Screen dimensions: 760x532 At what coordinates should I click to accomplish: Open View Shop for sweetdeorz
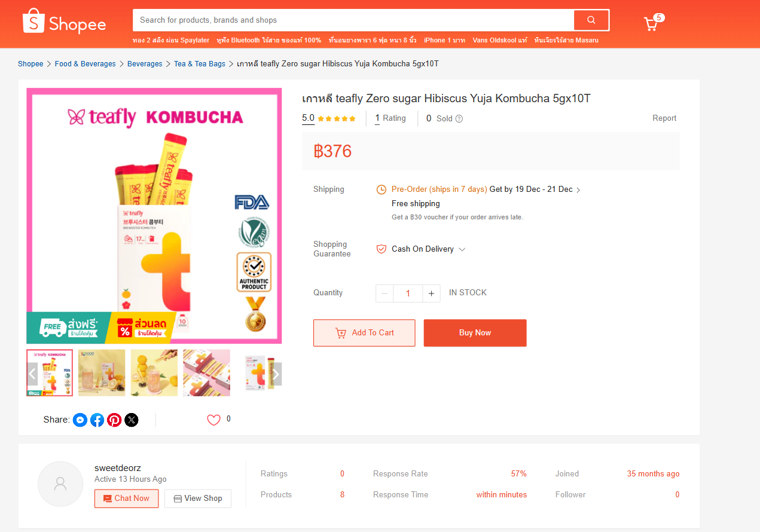point(197,499)
